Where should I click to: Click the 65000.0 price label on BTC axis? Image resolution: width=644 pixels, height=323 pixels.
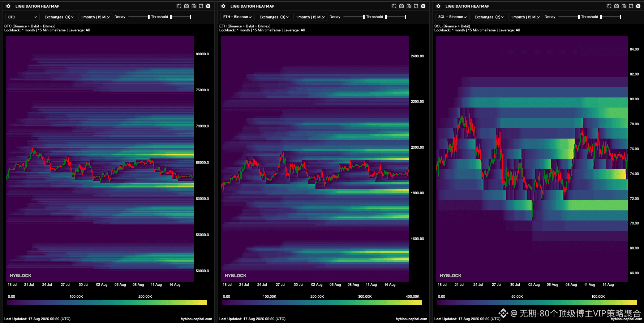[x=202, y=163]
